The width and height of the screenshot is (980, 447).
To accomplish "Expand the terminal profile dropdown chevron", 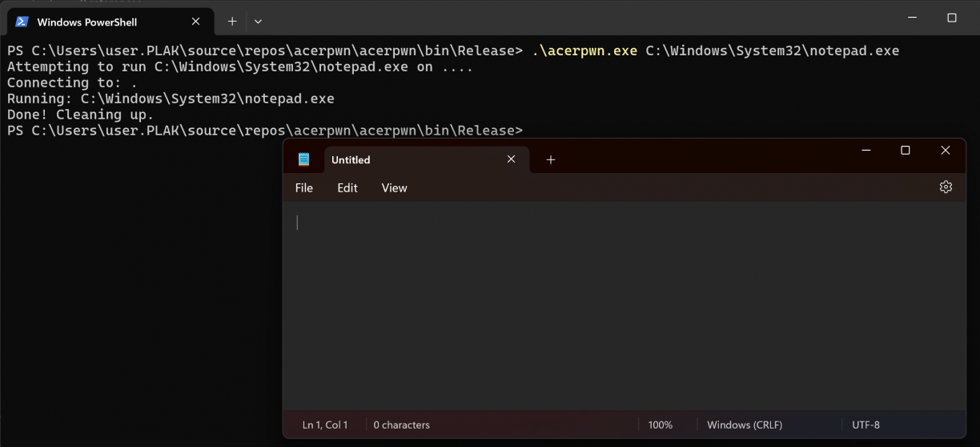I will tap(258, 22).
